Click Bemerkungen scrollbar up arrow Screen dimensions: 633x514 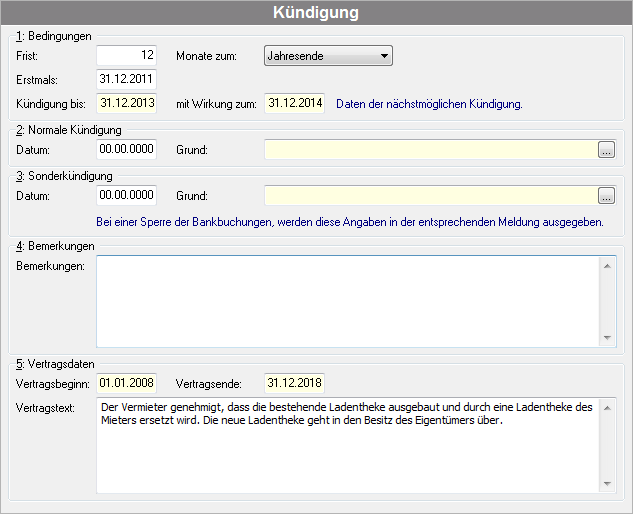coord(607,266)
